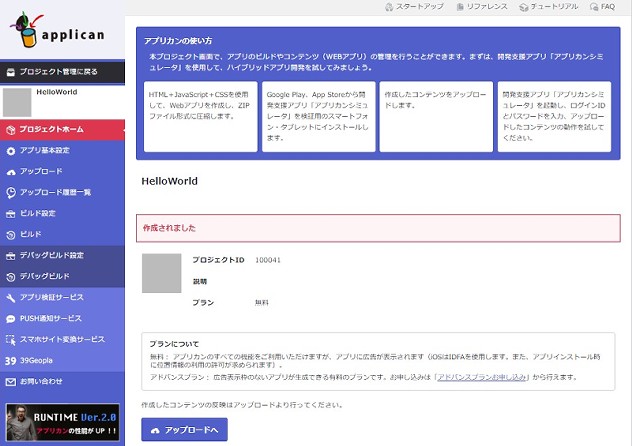Click the お問い合わせ envelope icon
The height and width of the screenshot is (446, 632).
coord(11,382)
